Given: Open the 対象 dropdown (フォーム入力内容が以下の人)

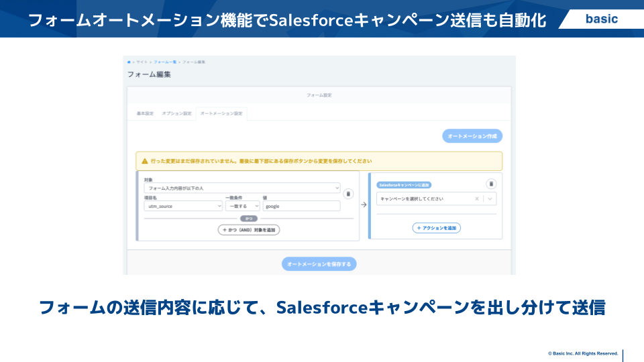Looking at the screenshot, I should pos(242,188).
